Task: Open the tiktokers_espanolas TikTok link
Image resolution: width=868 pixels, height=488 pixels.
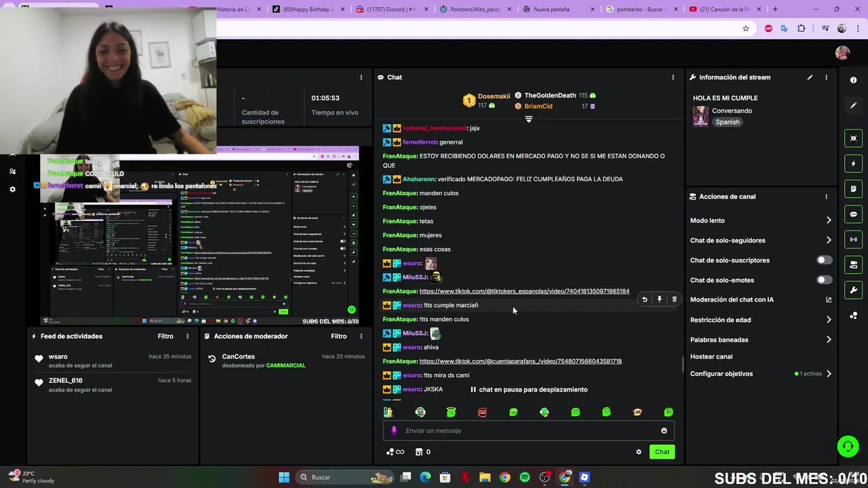Action: pos(524,291)
